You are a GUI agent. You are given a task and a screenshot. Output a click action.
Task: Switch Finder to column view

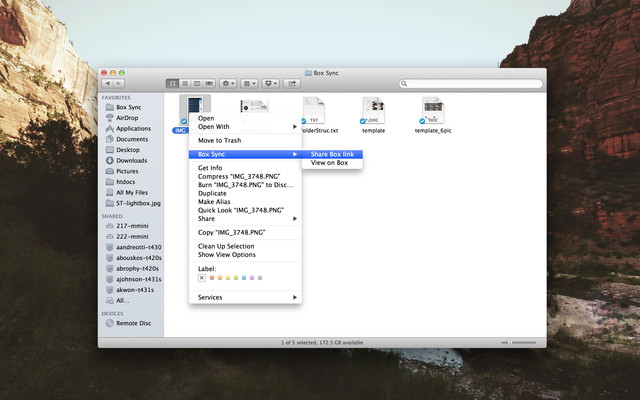196,83
